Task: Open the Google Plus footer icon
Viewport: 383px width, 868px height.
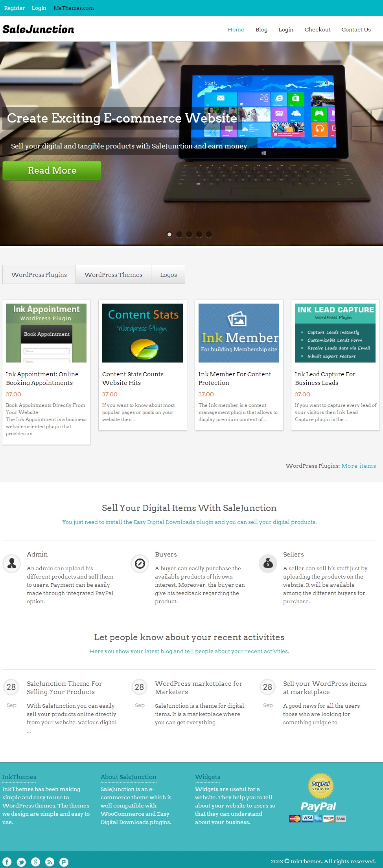Action: pos(35,862)
